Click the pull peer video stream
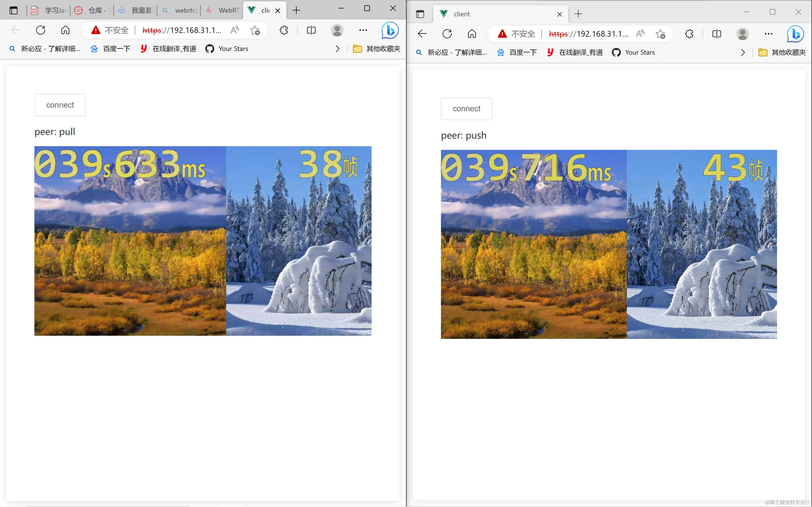 pyautogui.click(x=203, y=241)
